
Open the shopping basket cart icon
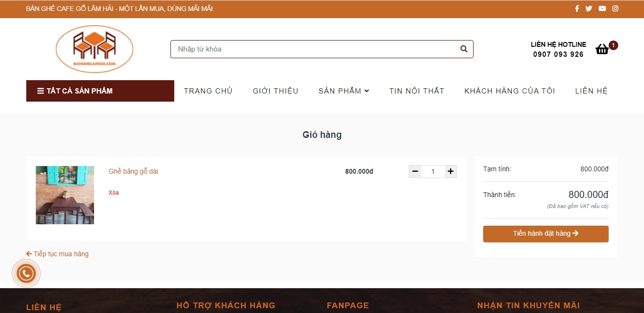click(x=602, y=49)
